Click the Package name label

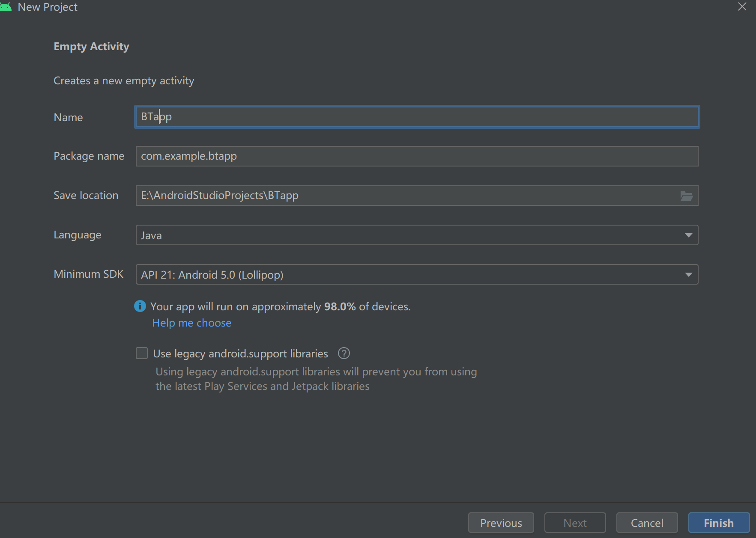pos(89,156)
